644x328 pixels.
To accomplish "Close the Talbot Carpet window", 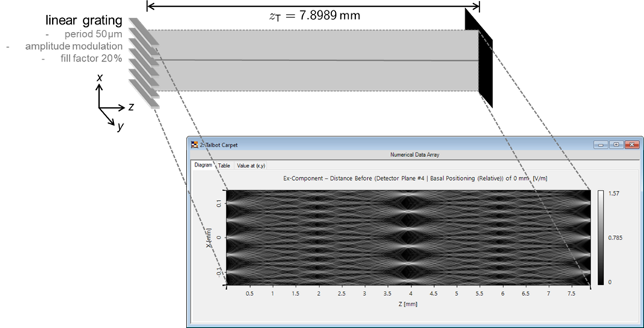I will click(631, 144).
